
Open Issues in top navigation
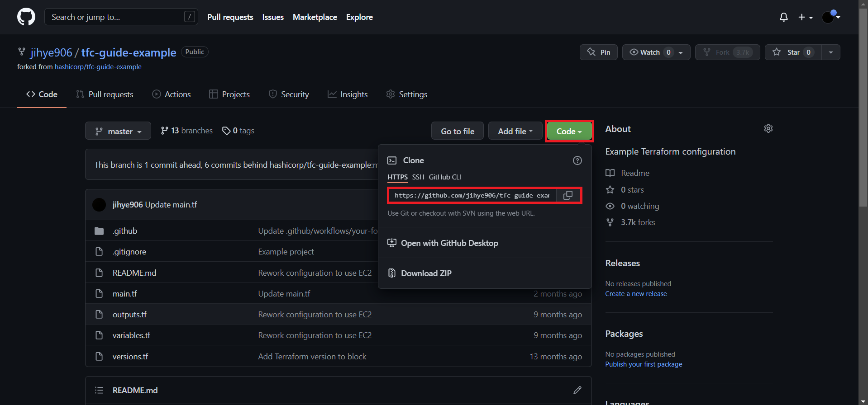pyautogui.click(x=273, y=17)
